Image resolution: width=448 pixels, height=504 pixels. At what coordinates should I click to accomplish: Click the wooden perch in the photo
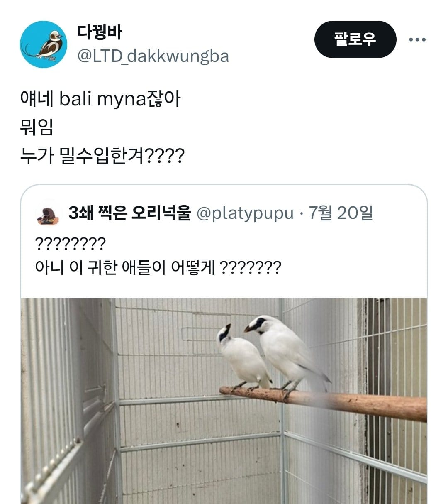(323, 402)
